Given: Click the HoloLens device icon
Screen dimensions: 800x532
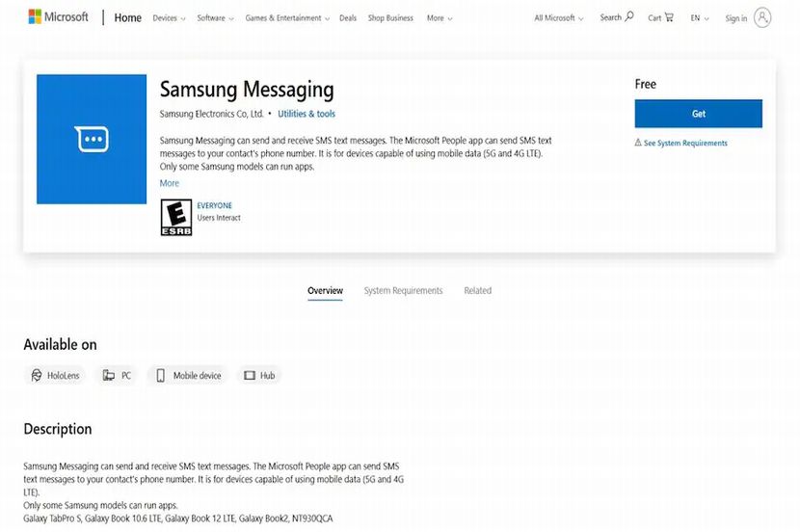Looking at the screenshot, I should (37, 376).
